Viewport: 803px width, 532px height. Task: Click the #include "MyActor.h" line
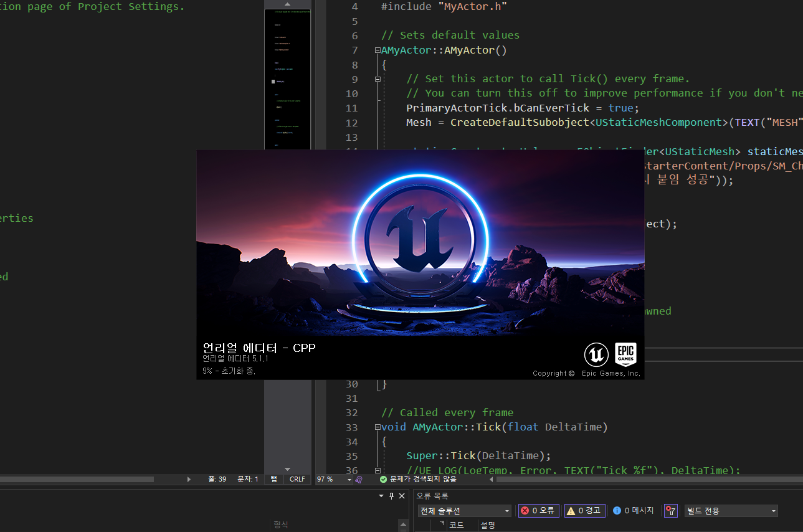(x=444, y=6)
